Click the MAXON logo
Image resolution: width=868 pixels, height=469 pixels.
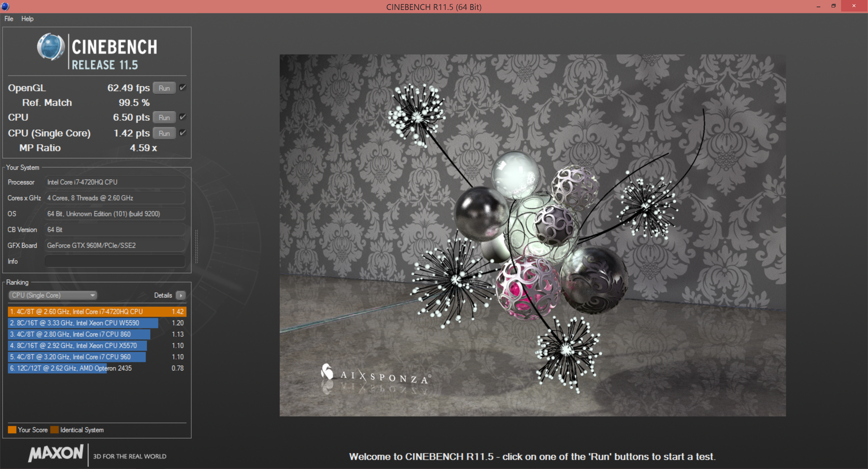tap(56, 453)
